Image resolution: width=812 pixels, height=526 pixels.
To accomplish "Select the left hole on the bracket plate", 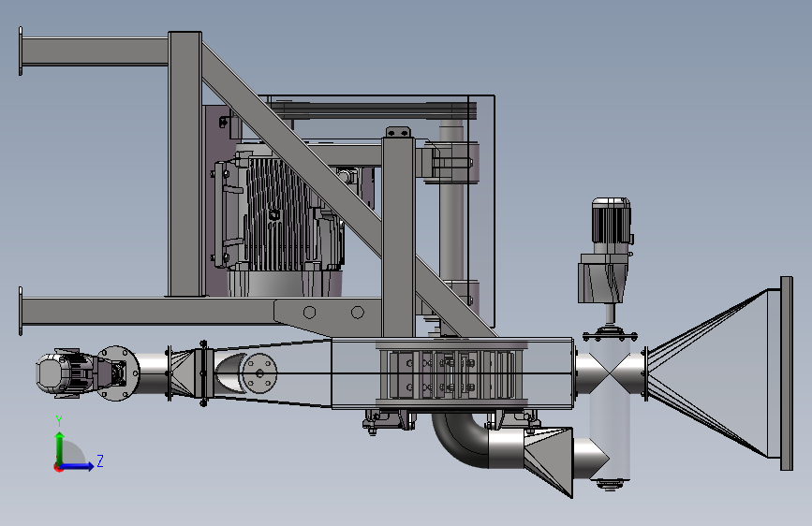I will point(310,313).
